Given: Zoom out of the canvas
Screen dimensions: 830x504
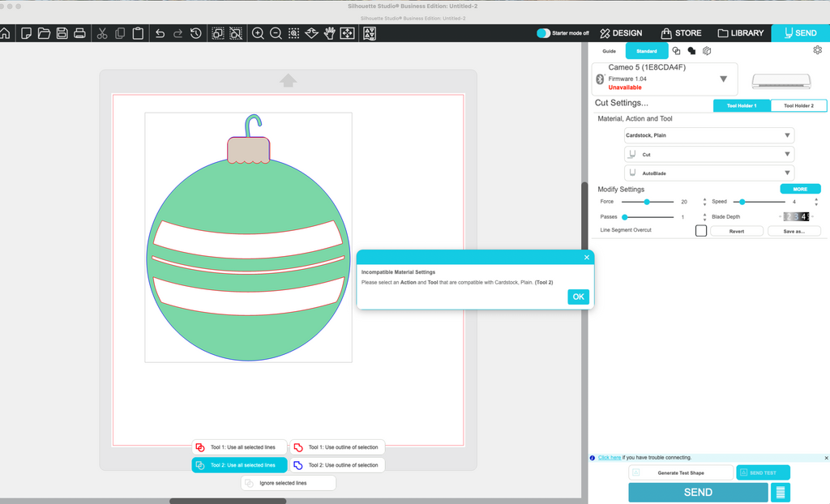Looking at the screenshot, I should pos(276,33).
